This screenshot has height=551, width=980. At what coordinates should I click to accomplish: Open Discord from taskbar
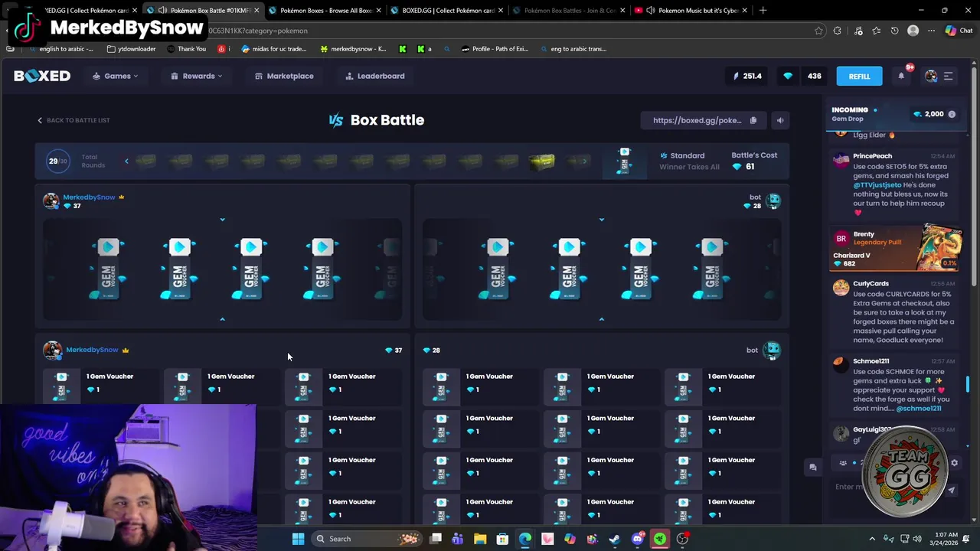coord(638,539)
